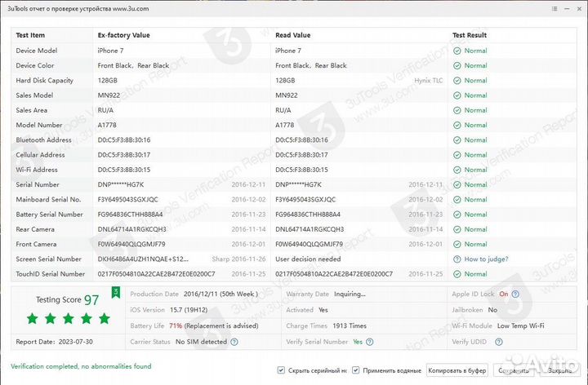588x385 pixels.
Task: Select the 'Mainboard Serial No.' row label
Action: coord(48,200)
